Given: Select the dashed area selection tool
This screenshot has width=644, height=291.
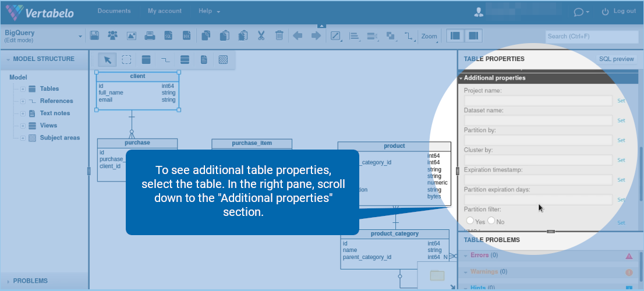Looking at the screenshot, I should tap(126, 60).
